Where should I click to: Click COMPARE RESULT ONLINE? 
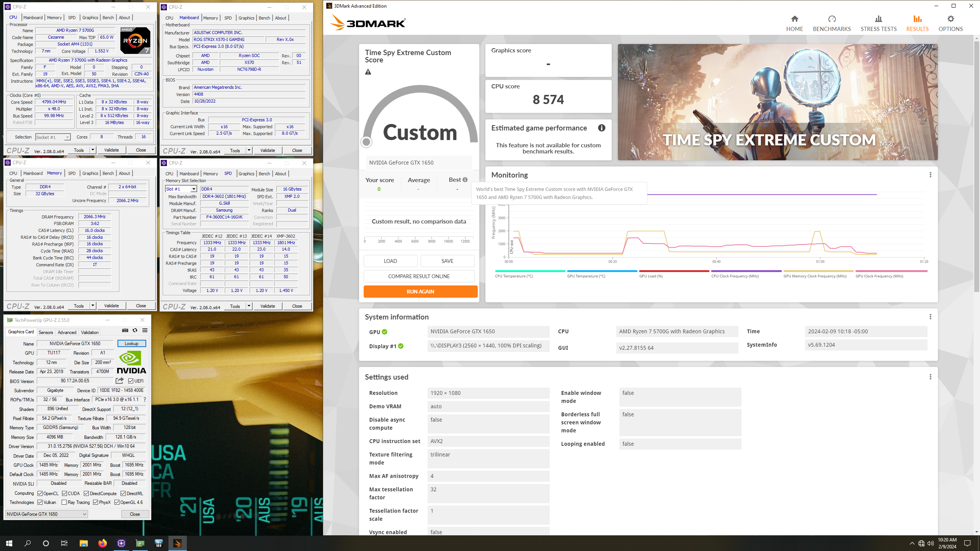[x=419, y=276]
